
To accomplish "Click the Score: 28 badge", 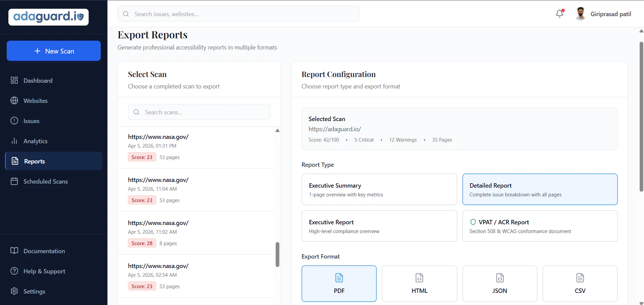I will 142,243.
